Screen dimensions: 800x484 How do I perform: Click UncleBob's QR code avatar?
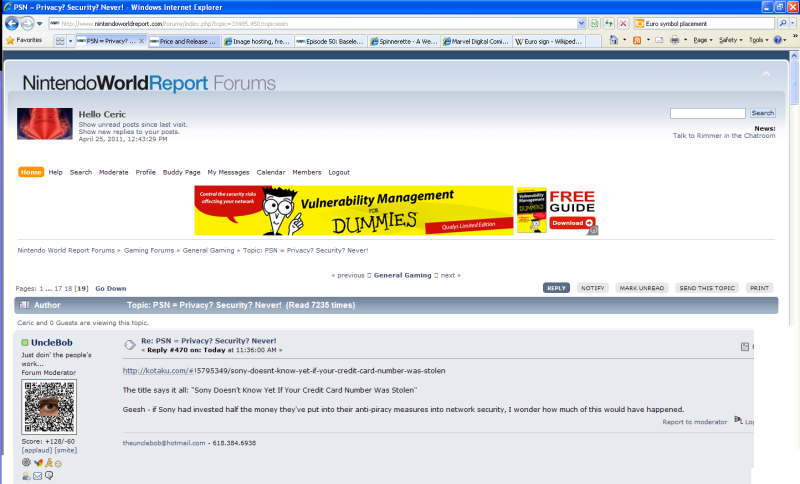49,406
